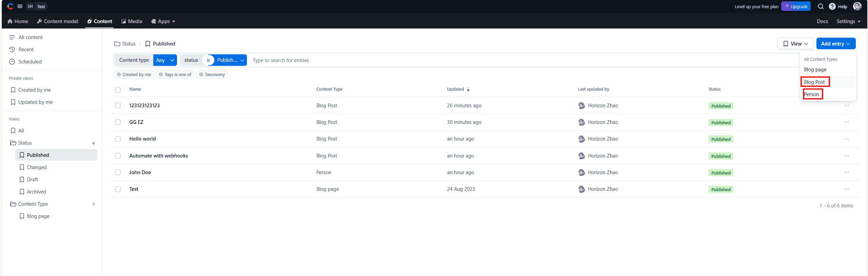Open row actions for GG EZ

847,122
